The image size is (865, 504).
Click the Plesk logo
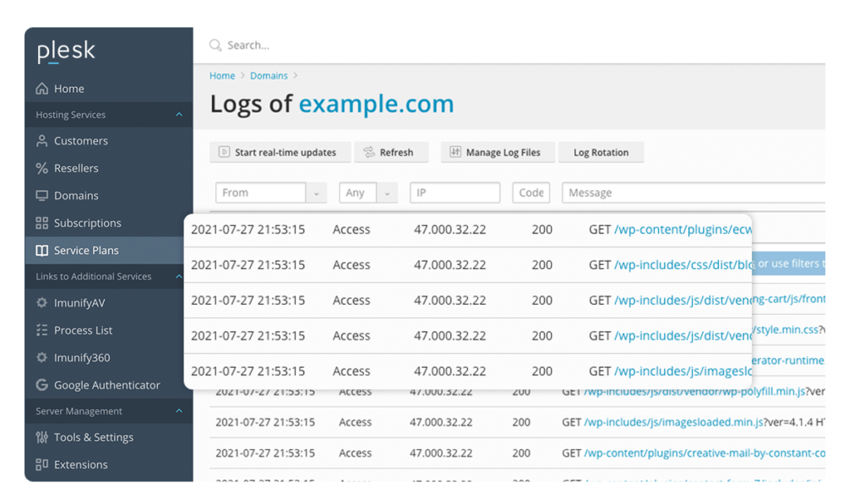click(66, 51)
